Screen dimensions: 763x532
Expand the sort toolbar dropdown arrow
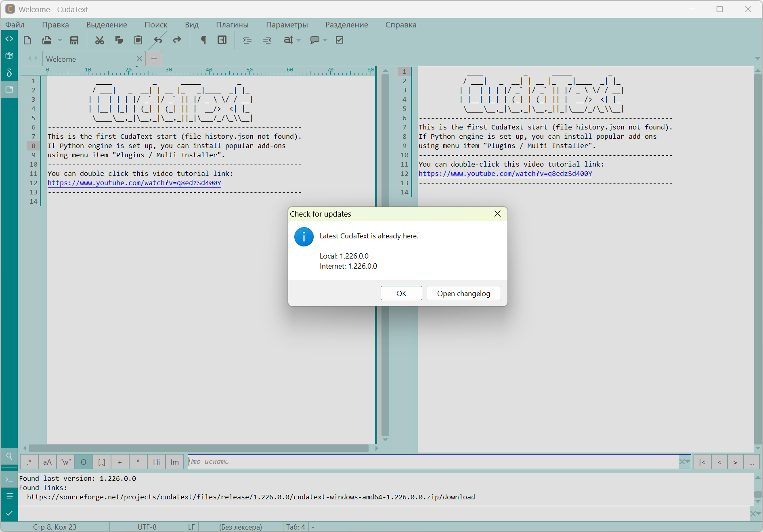pos(299,40)
